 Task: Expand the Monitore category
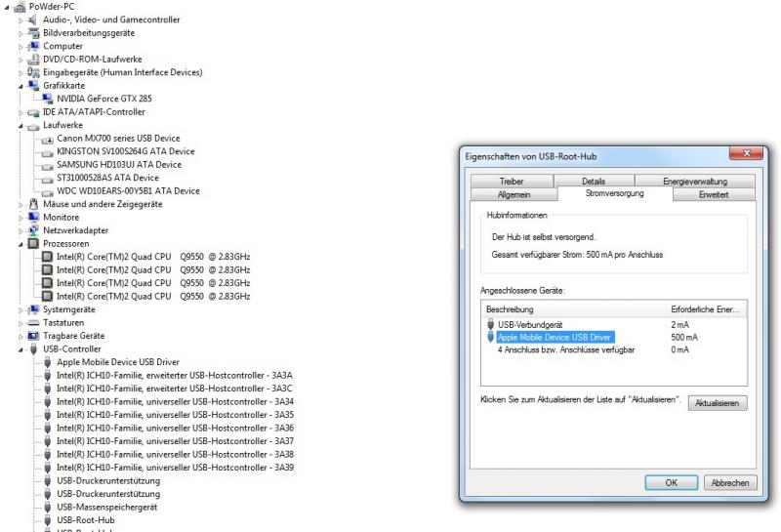pyautogui.click(x=21, y=217)
